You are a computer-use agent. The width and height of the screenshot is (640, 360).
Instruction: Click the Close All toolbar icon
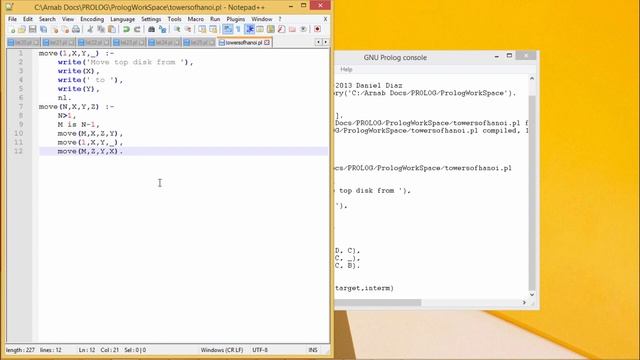coord(65,29)
